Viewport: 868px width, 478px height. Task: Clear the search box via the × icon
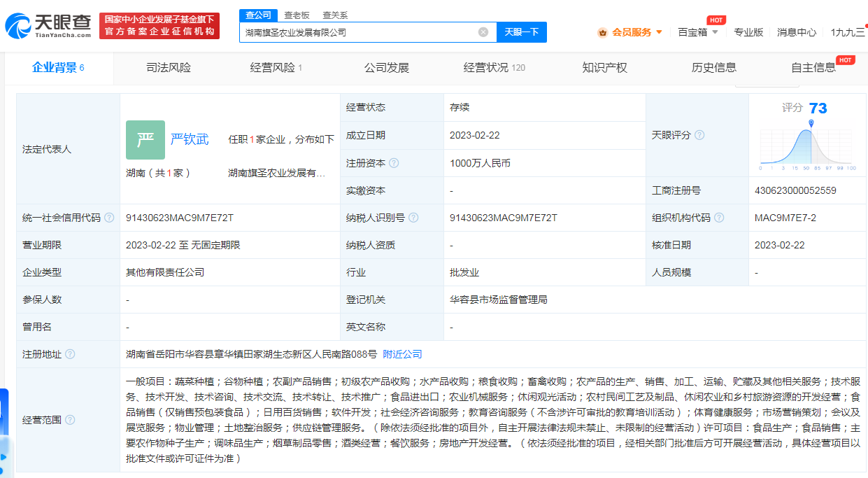coord(481,32)
